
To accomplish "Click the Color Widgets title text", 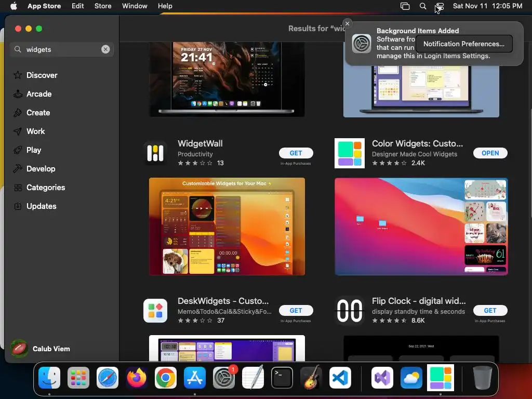I will click(x=417, y=143).
